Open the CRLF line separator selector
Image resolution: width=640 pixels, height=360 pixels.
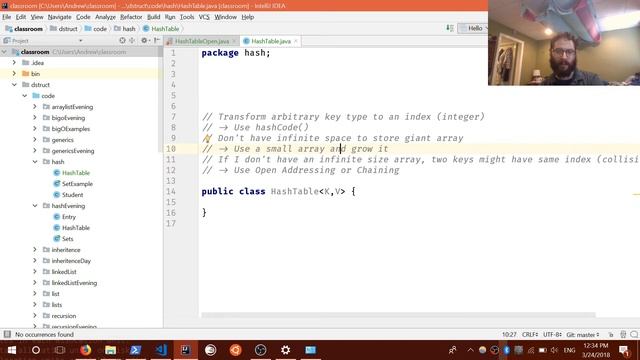click(x=530, y=335)
